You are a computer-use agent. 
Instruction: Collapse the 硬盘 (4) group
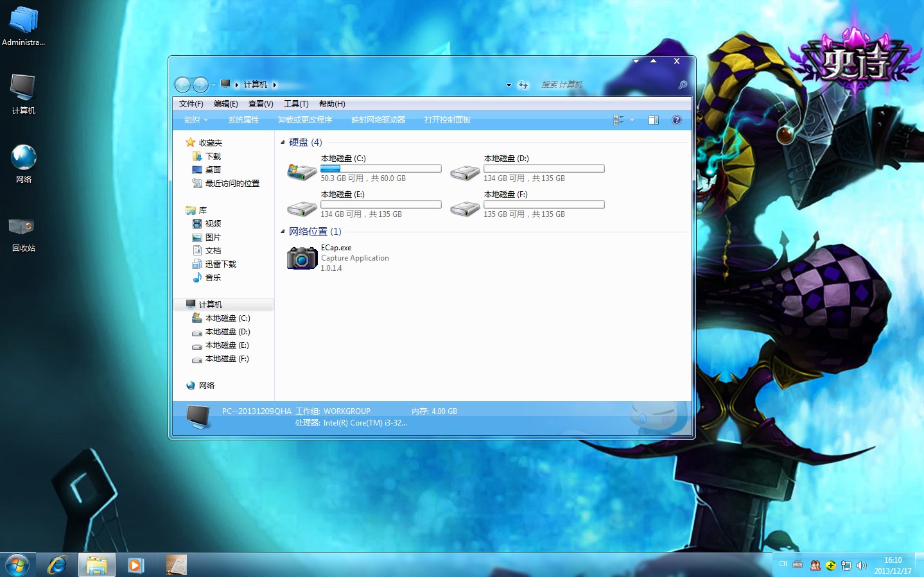(283, 142)
